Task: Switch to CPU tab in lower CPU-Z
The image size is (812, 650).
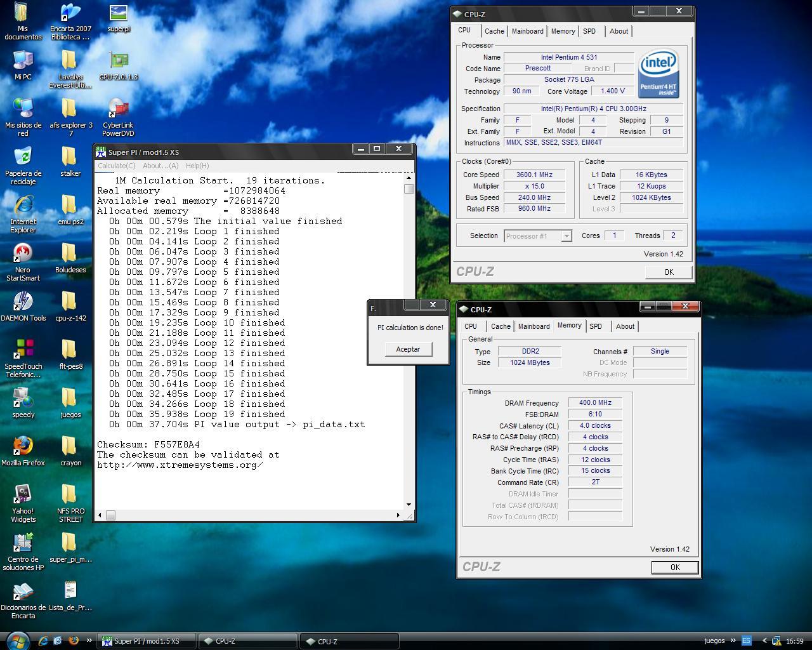Action: 471,326
